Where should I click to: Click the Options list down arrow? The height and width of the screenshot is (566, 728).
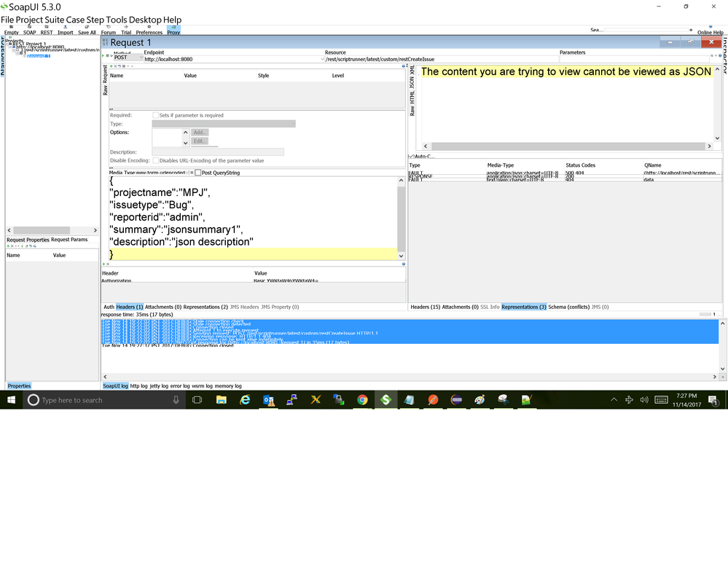186,143
